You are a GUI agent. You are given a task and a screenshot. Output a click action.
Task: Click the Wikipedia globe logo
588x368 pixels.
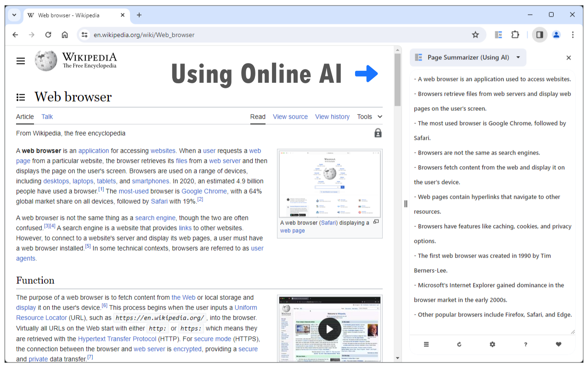[46, 61]
